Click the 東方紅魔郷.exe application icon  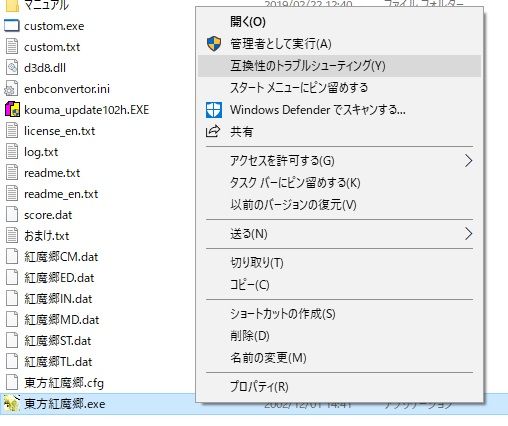11,404
